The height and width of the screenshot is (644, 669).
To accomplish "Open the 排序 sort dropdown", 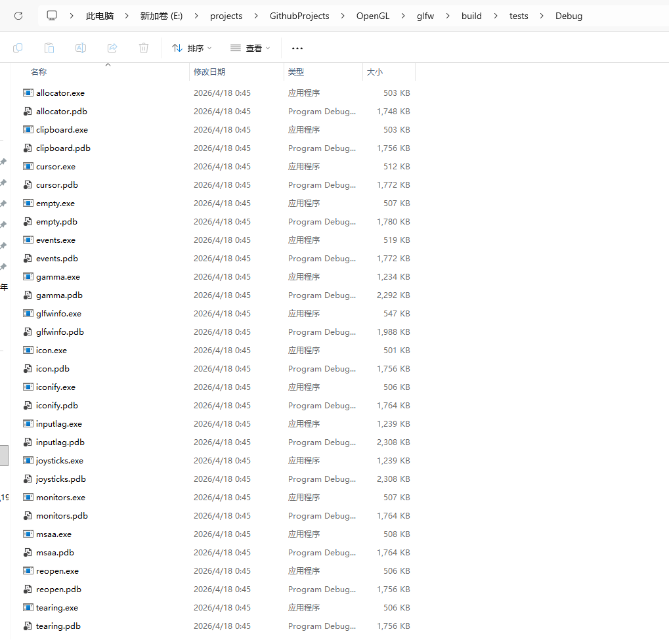I will click(x=192, y=48).
